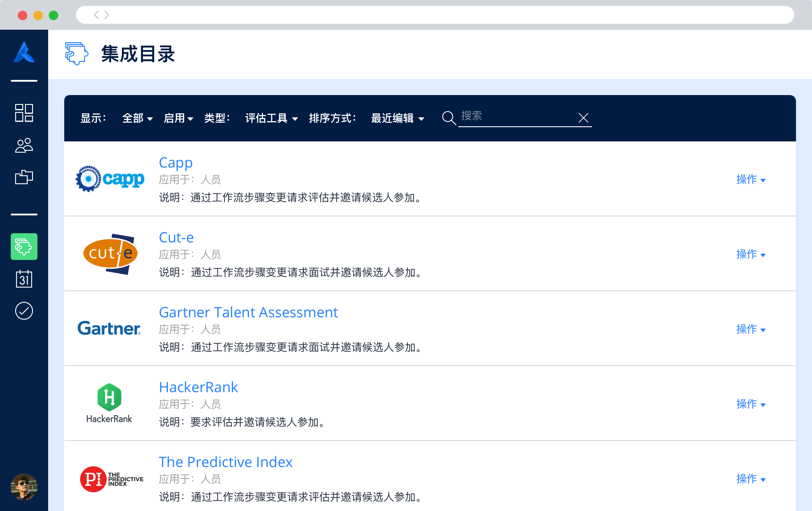Open the 最近编辑 sort dropdown
The image size is (812, 511).
click(398, 118)
